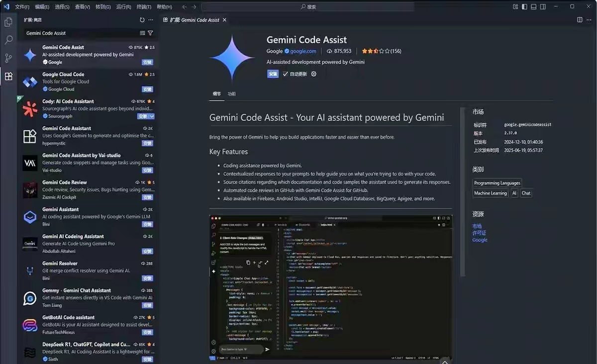Go forward with navigation arrow

(x=194, y=7)
